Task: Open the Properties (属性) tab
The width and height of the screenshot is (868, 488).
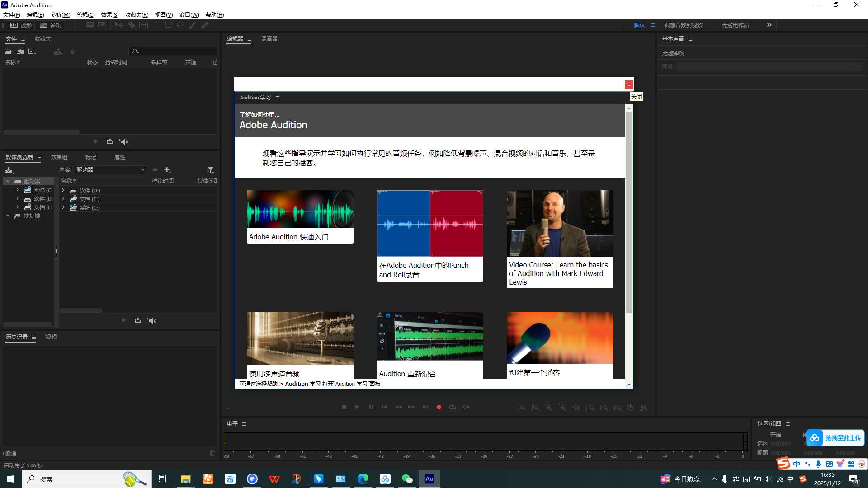Action: click(120, 157)
